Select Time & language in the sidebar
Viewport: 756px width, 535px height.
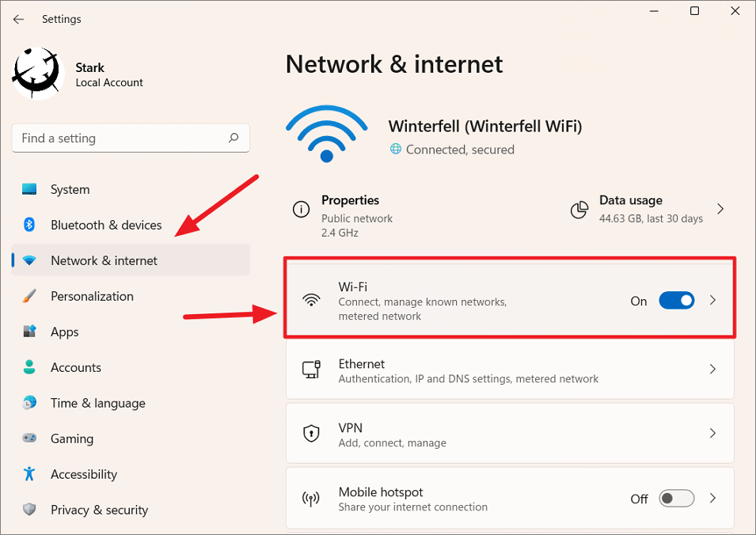pos(97,403)
